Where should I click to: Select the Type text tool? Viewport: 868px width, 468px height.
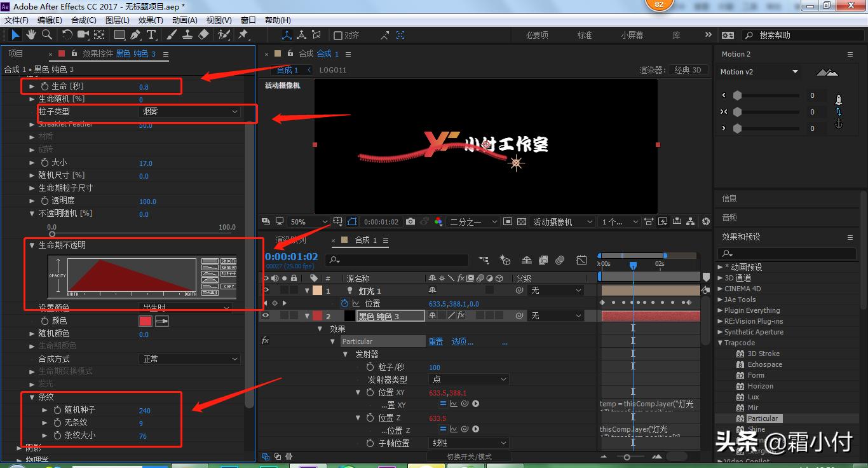click(151, 35)
